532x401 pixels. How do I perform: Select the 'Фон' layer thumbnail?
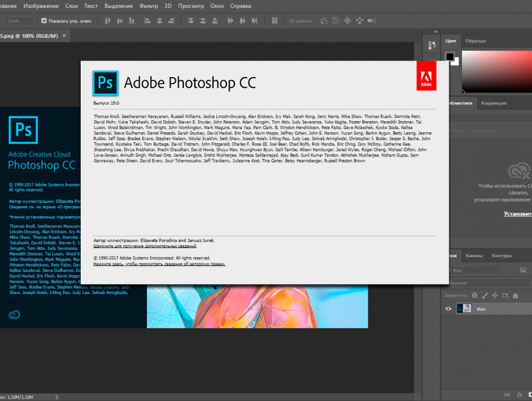pos(464,308)
